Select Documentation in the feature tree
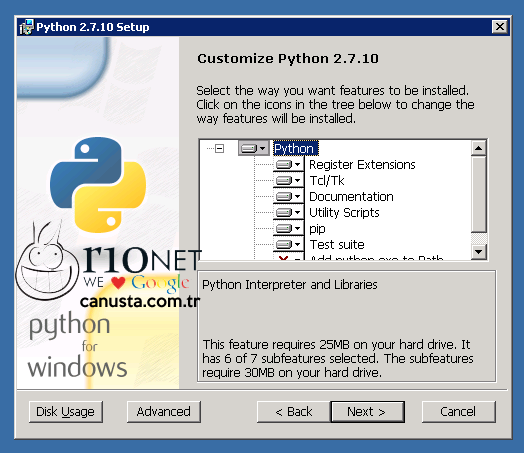524x453 pixels. (x=351, y=197)
